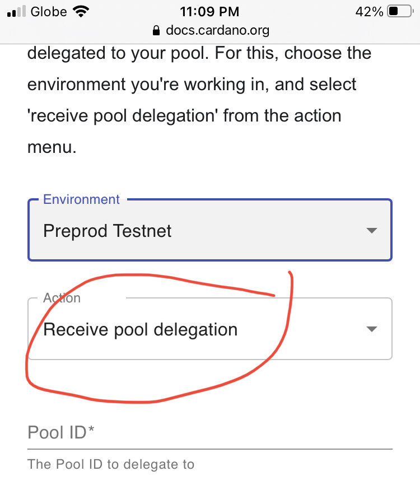The image size is (420, 504).
Task: Click the Action dropdown arrow
Action: [x=372, y=329]
